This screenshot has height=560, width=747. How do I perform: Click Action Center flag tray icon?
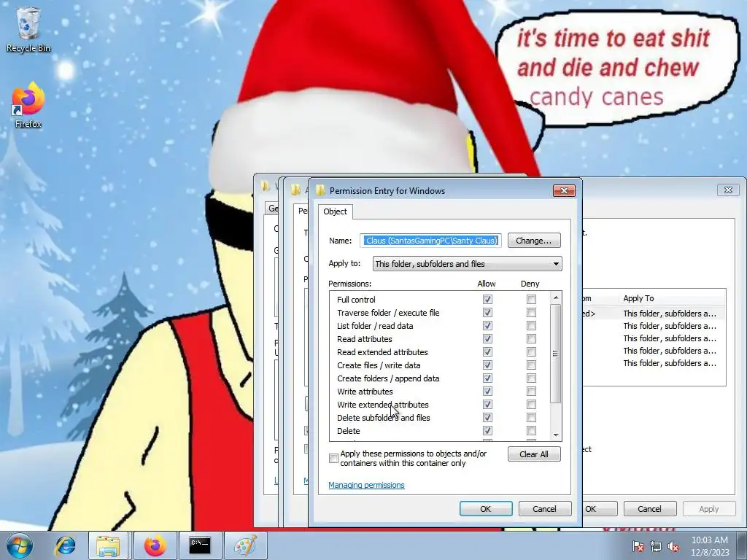click(638, 546)
